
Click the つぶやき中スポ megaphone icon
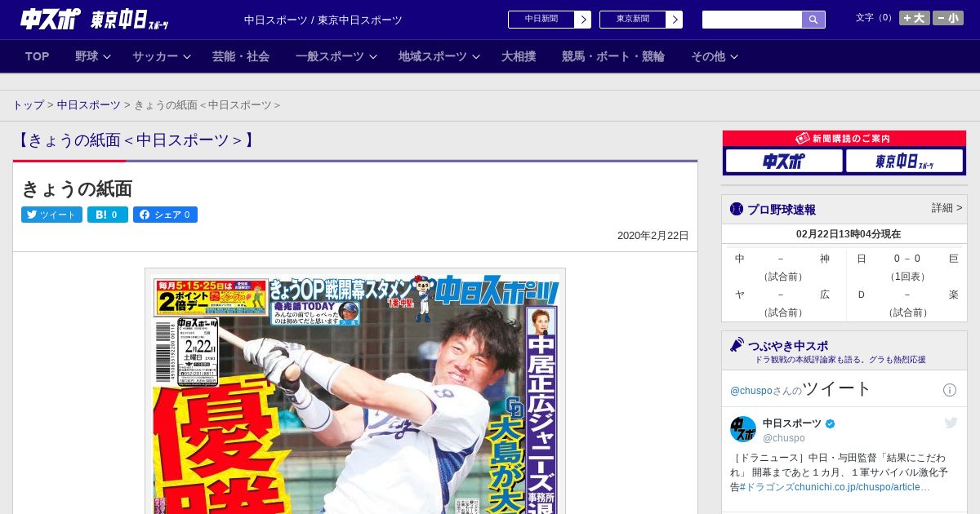point(737,344)
